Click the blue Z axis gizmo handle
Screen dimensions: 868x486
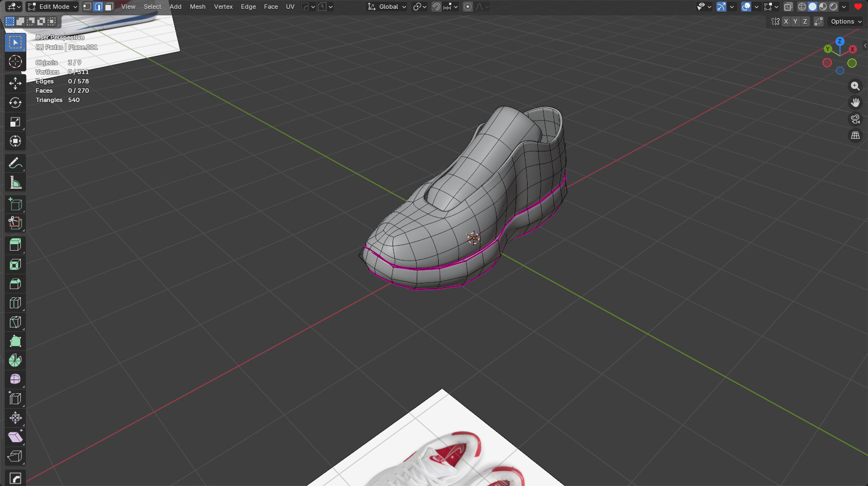click(839, 41)
